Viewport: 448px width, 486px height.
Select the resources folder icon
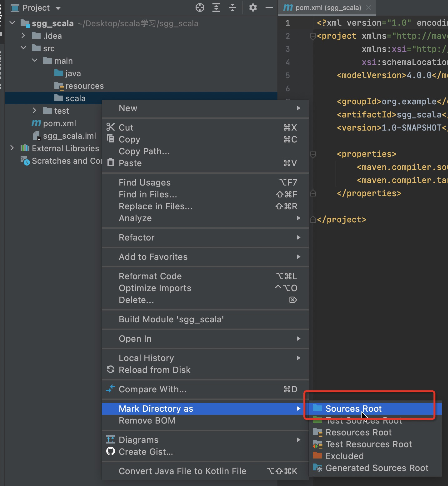tap(59, 86)
